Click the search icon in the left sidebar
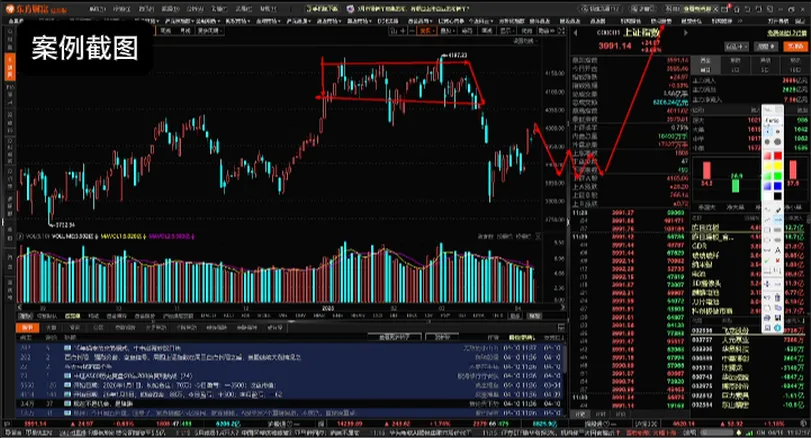Image resolution: width=811 pixels, height=438 pixels. pos(10,31)
